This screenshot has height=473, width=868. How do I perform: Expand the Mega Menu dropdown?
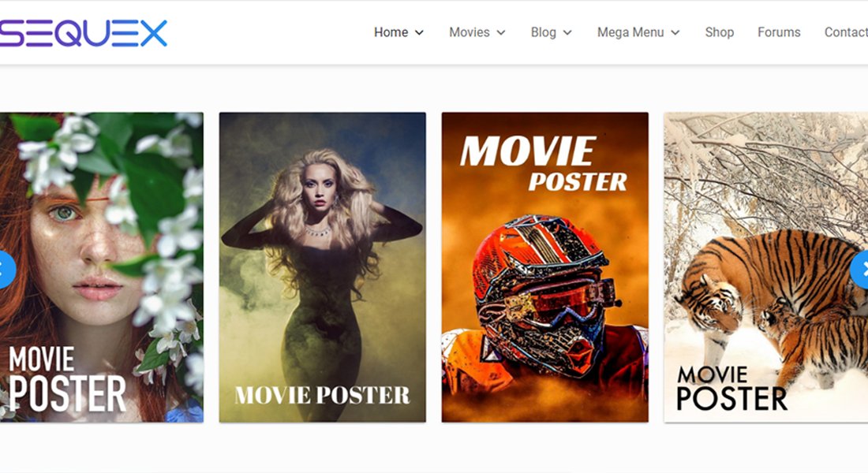click(675, 33)
